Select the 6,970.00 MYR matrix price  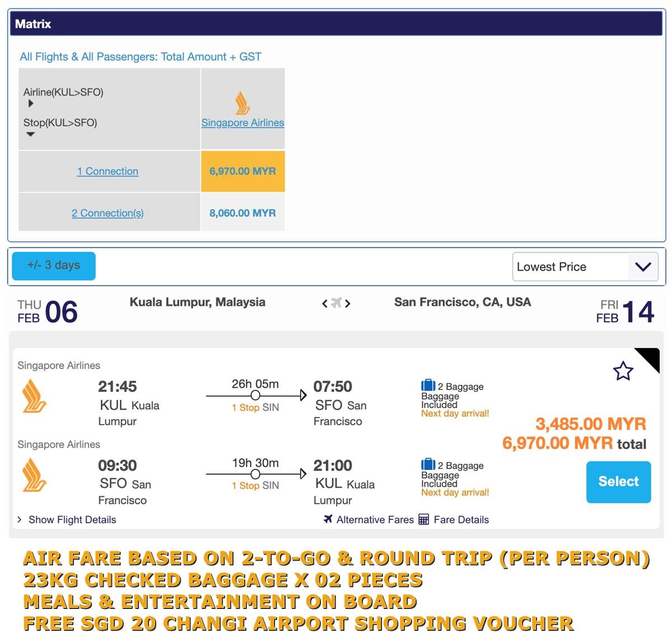click(242, 171)
